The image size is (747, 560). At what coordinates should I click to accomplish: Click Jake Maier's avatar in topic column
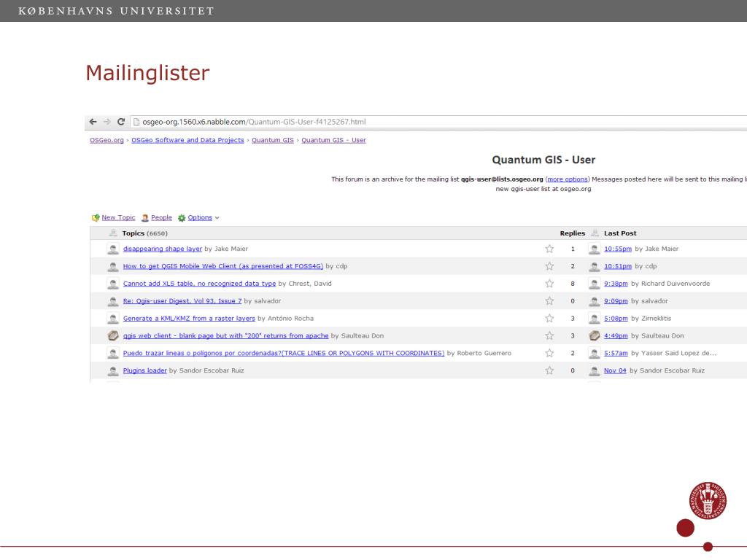[x=113, y=249]
